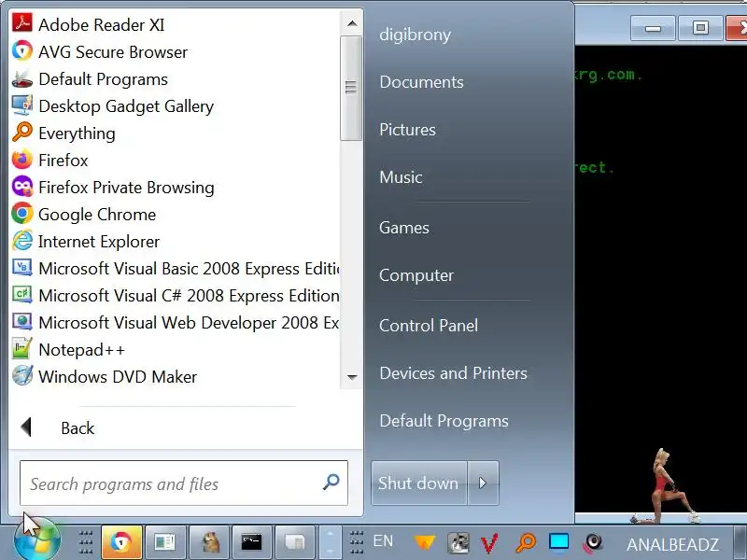Open the digibrony user folder

[x=415, y=35]
